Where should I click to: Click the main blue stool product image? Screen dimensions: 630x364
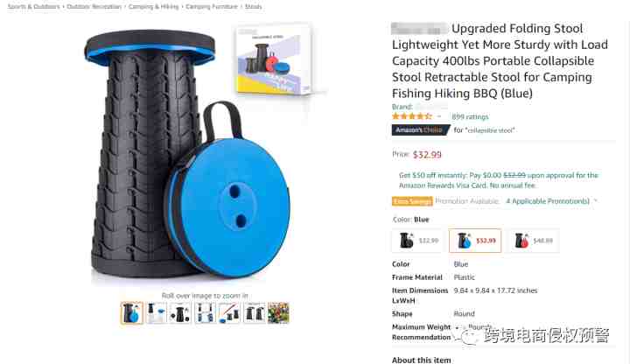(188, 155)
